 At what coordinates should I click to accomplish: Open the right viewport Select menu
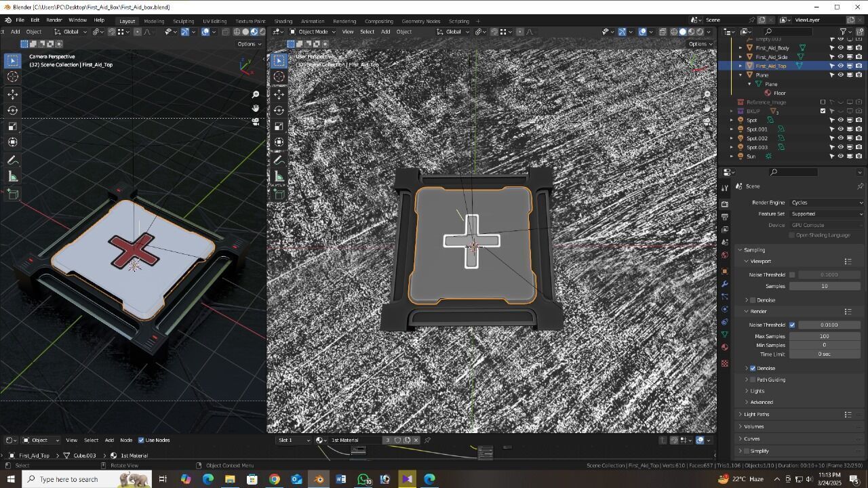(x=367, y=32)
